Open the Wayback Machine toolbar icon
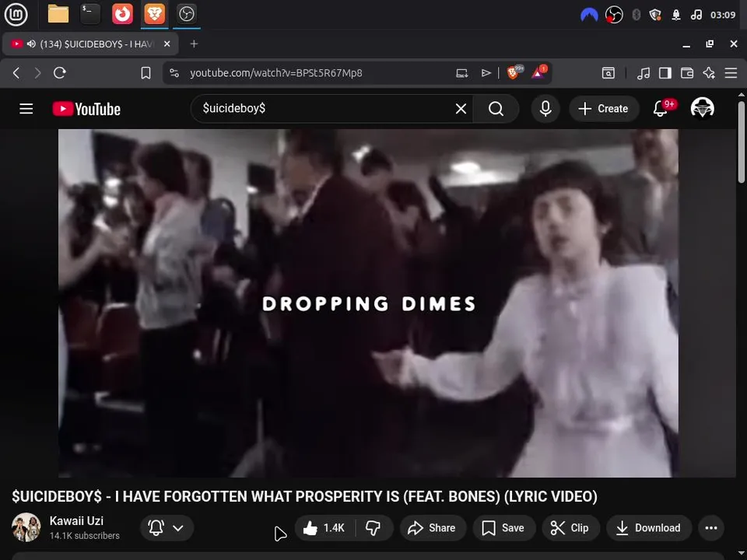The image size is (747, 560). tap(608, 73)
